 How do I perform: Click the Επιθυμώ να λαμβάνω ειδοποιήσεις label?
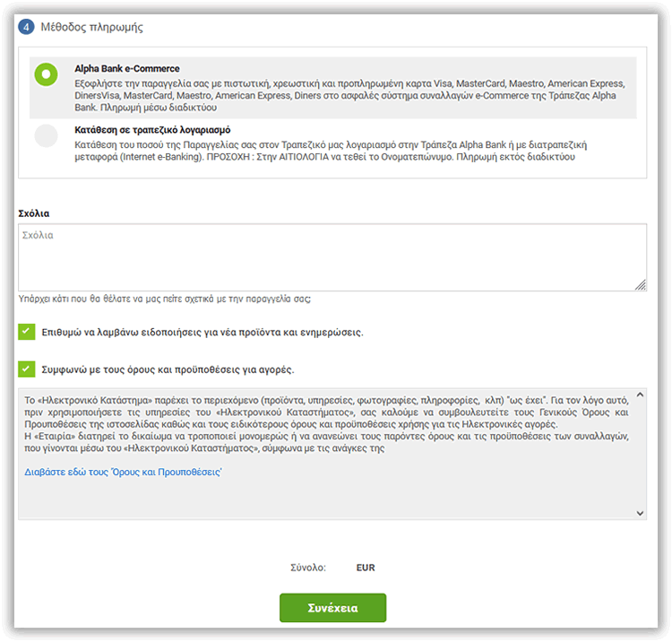[202, 332]
